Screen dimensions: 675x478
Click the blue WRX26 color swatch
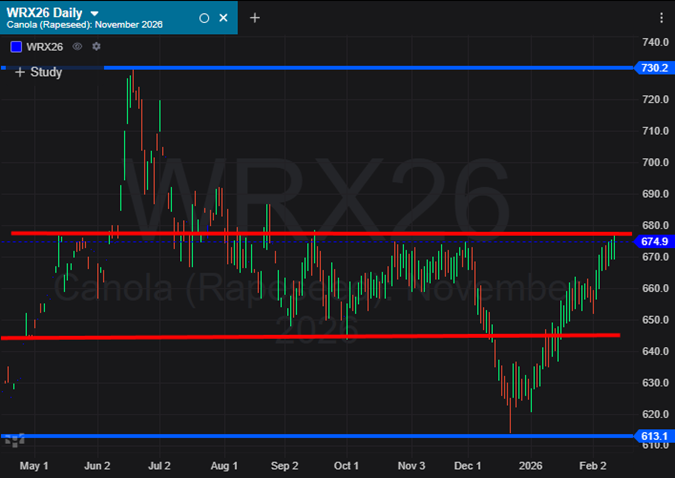coord(16,47)
